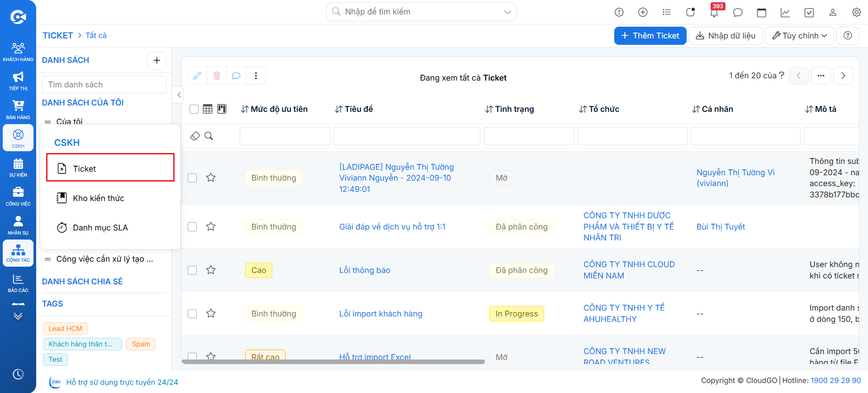Switch to table list view icon
Viewport: 868px width, 393px height.
[x=208, y=109]
